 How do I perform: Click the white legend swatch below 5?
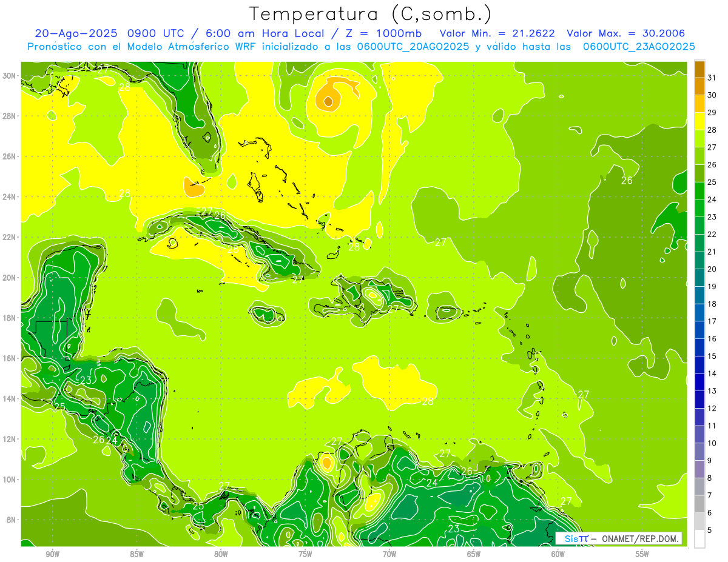point(699,539)
